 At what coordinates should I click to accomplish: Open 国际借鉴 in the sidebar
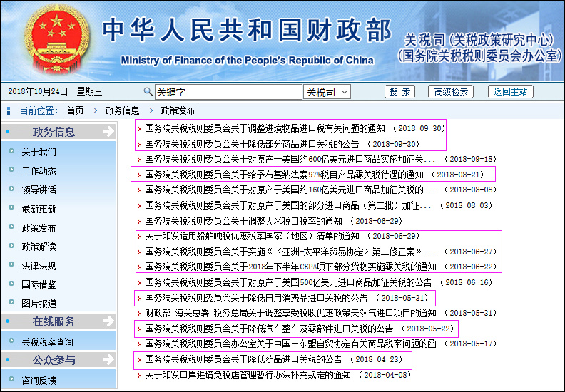(39, 284)
